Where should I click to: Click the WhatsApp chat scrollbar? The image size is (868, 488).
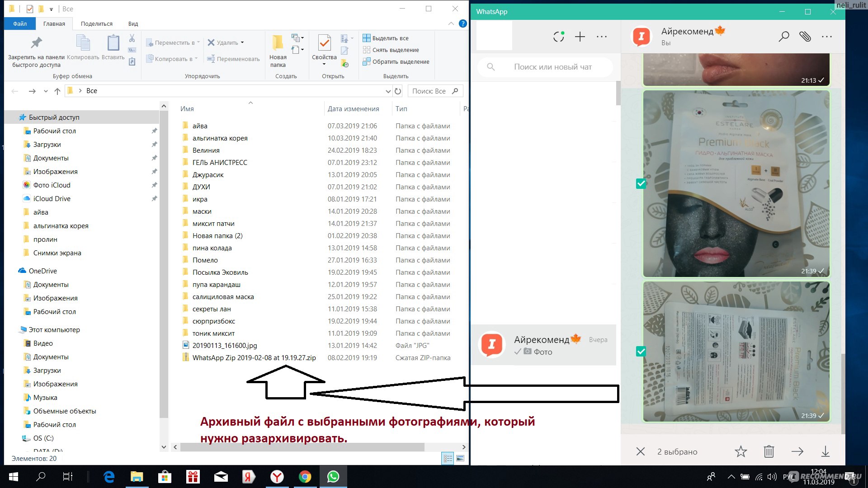[x=843, y=393]
